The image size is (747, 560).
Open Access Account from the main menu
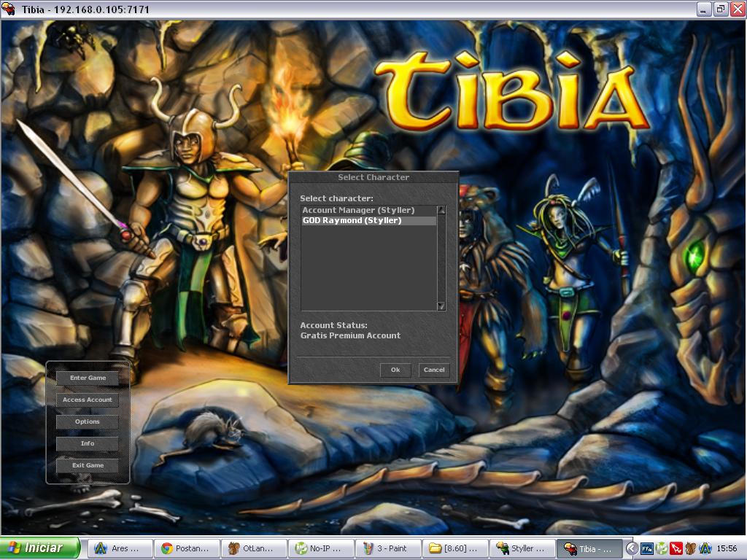click(88, 400)
